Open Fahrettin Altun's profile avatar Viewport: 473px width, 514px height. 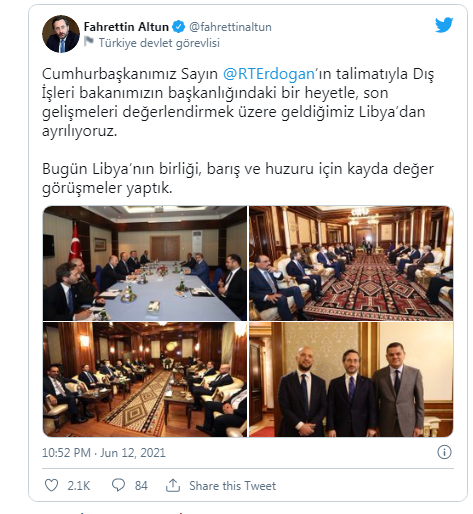pyautogui.click(x=61, y=34)
